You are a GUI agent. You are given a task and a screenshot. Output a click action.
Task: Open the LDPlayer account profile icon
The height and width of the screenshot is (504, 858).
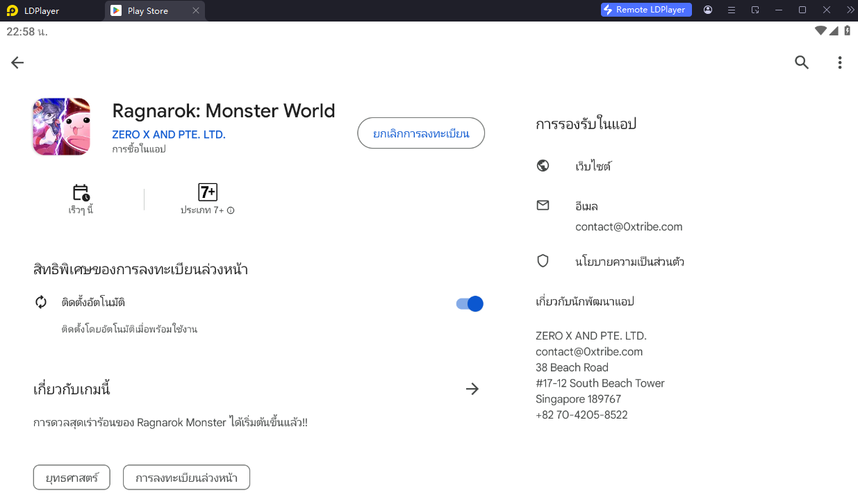click(x=708, y=10)
